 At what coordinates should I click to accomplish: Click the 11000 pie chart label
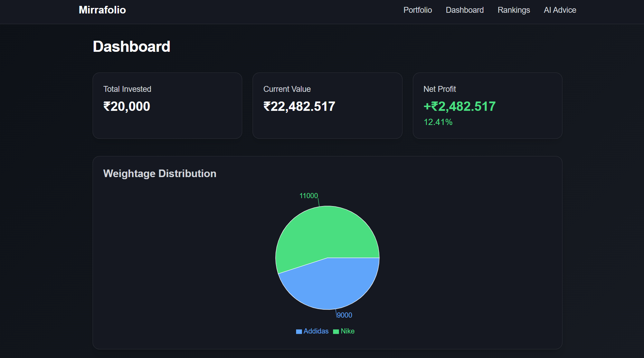[308, 196]
